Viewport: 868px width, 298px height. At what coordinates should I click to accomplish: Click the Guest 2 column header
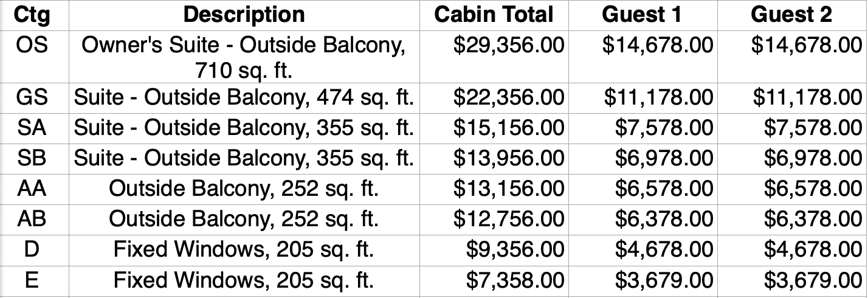[791, 15]
